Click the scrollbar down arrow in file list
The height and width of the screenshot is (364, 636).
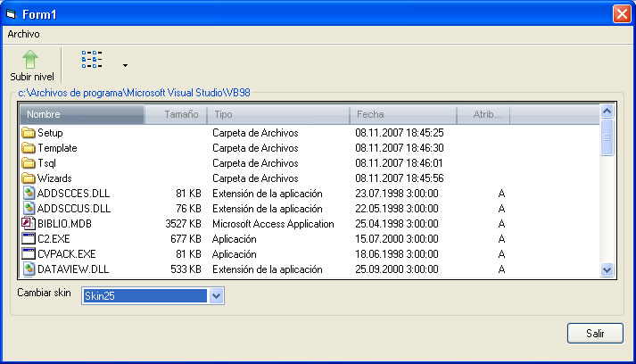[607, 269]
